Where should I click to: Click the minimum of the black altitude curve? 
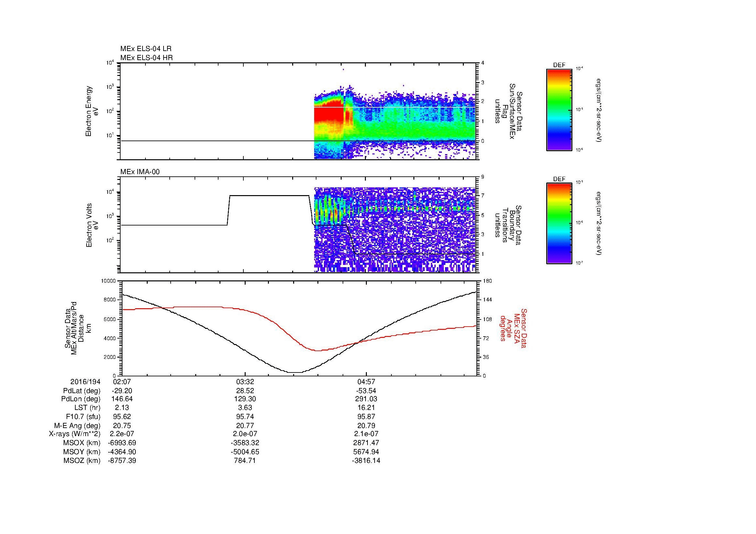295,372
